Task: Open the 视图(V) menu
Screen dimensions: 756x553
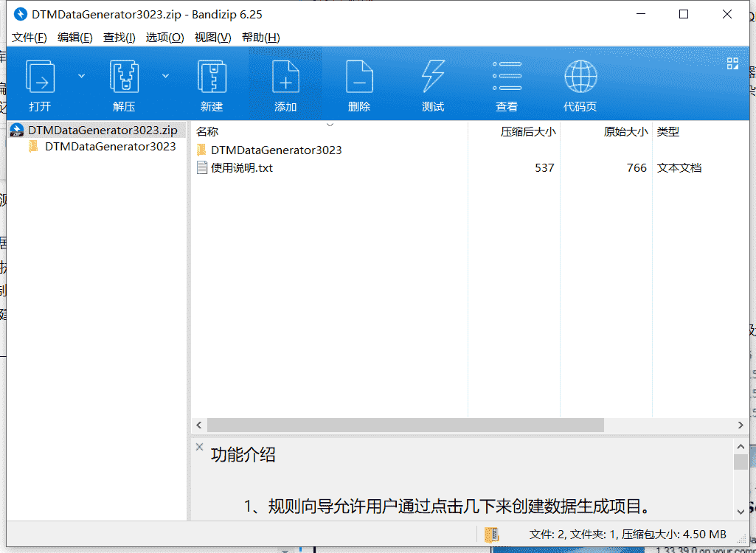Action: click(212, 38)
